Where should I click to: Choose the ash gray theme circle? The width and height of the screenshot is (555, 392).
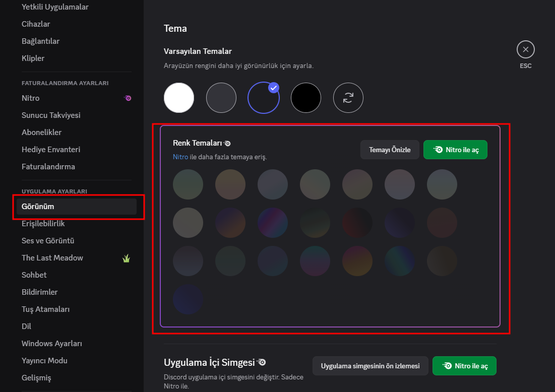221,98
